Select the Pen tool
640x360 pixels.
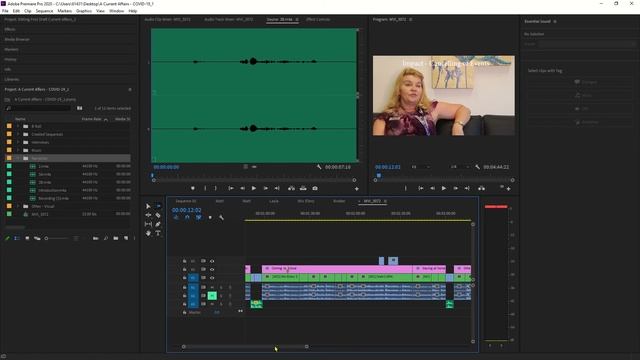(x=158, y=224)
